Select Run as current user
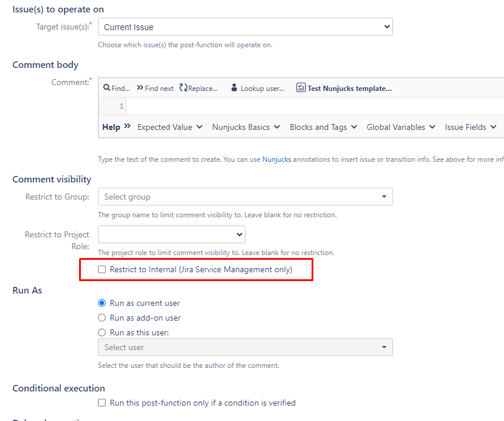This screenshot has width=504, height=421. coord(102,303)
